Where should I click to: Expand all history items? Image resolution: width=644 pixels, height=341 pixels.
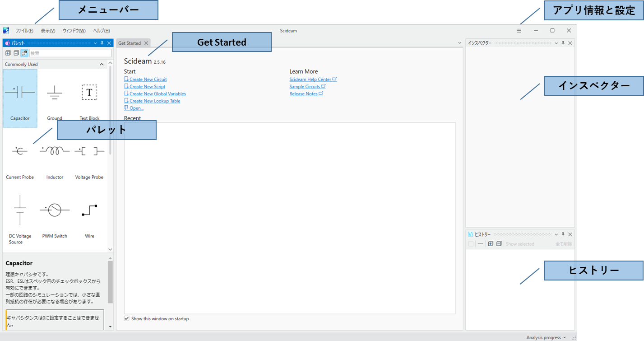click(491, 244)
